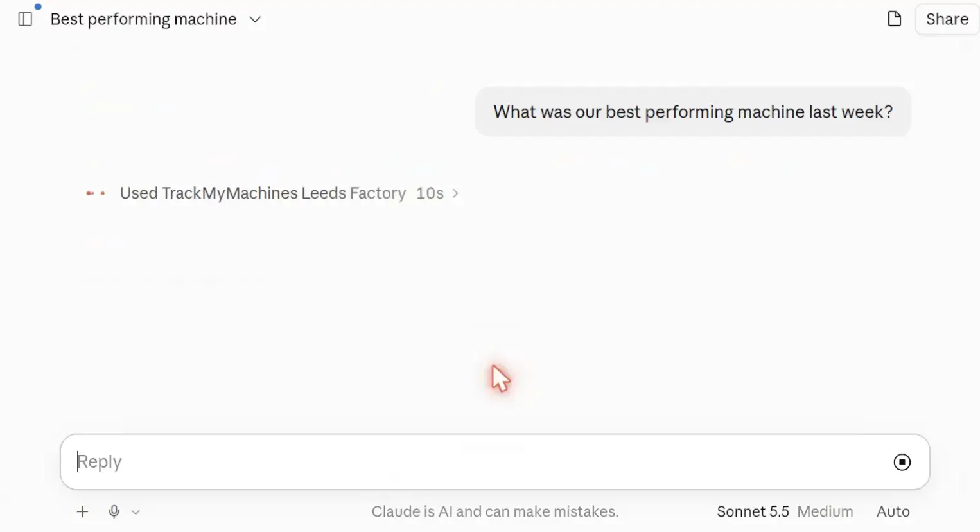Click the plus attachment icon
Image resolution: width=980 pixels, height=532 pixels.
click(x=82, y=511)
